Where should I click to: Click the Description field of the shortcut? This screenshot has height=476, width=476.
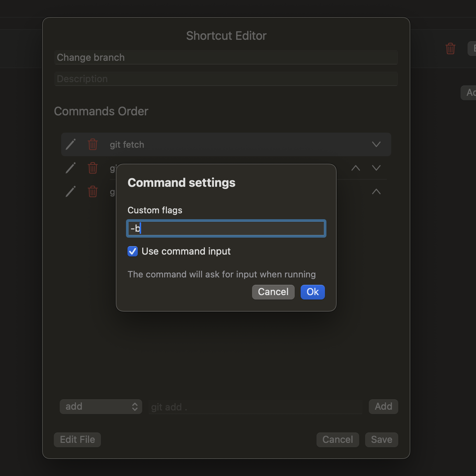(226, 78)
